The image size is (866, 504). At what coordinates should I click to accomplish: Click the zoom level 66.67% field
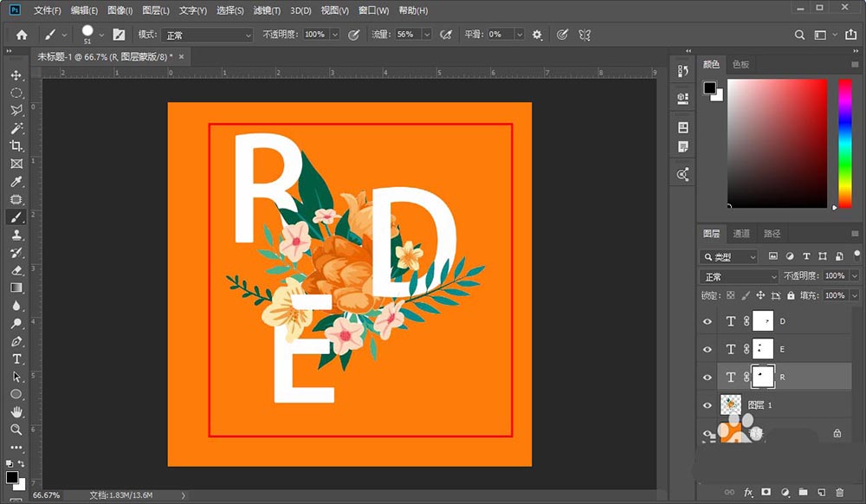(46, 495)
